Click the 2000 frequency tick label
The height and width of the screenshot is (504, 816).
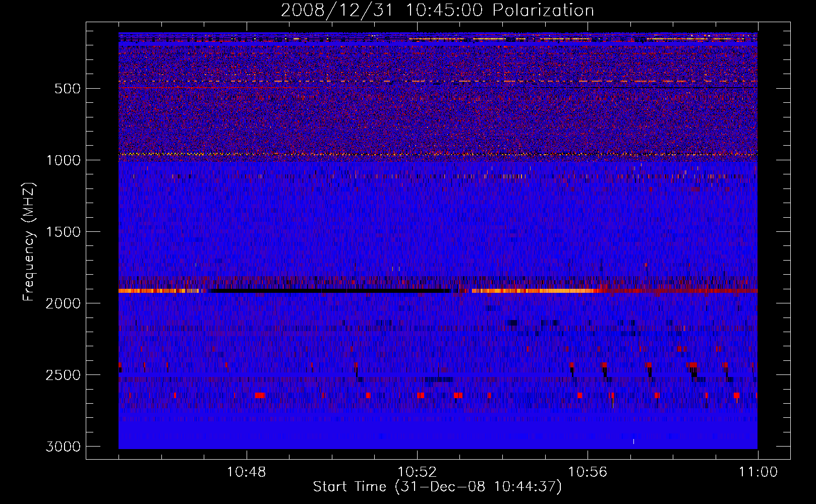[x=63, y=303]
